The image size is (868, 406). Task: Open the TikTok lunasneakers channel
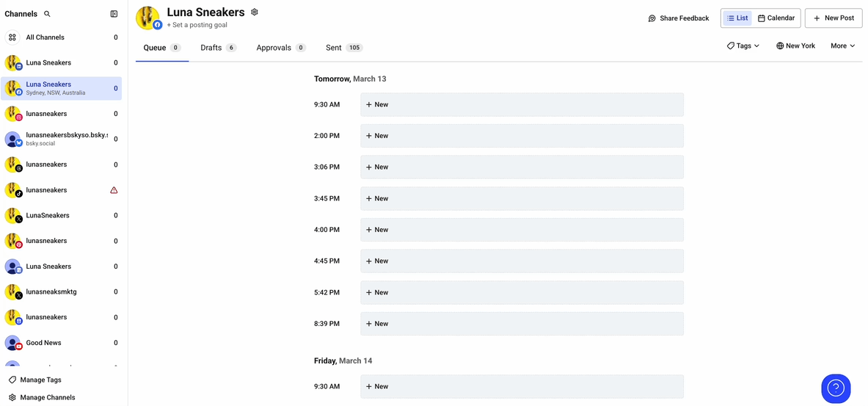point(61,190)
